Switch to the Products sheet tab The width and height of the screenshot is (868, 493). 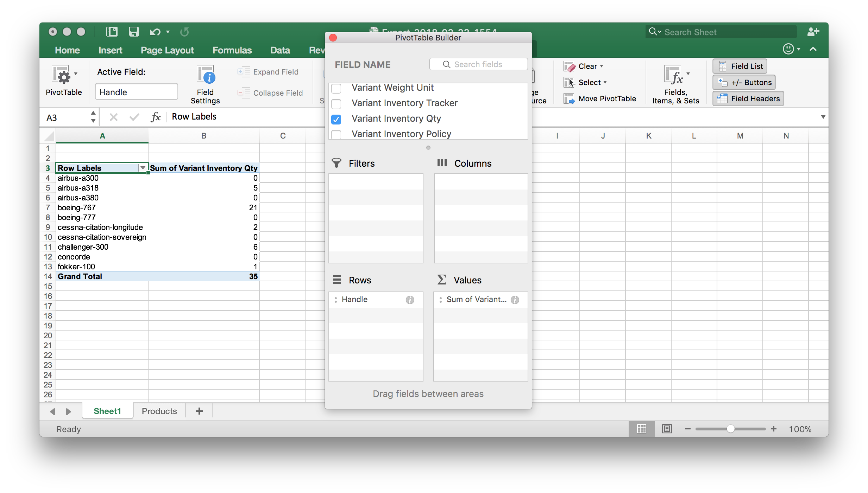(x=159, y=411)
